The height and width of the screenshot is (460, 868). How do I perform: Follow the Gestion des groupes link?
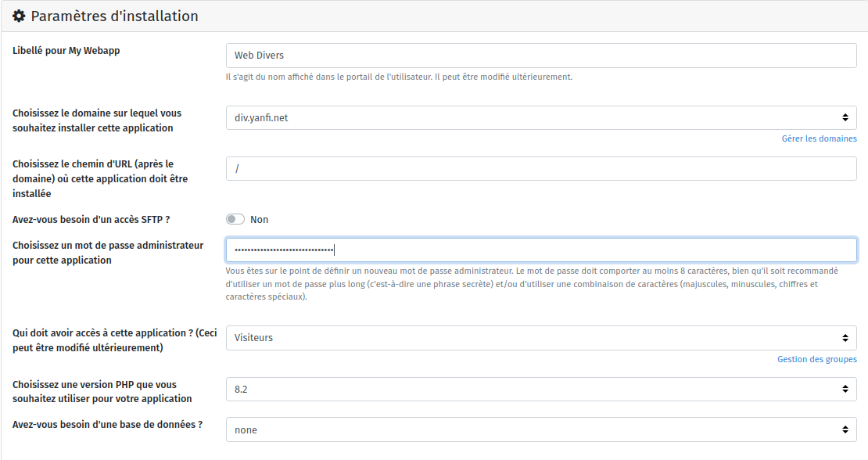pyautogui.click(x=816, y=359)
